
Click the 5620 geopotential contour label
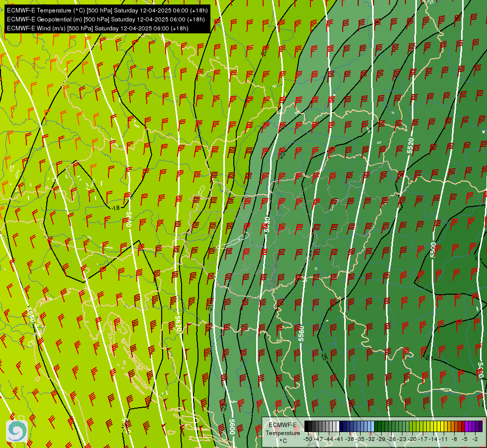pos(178,324)
